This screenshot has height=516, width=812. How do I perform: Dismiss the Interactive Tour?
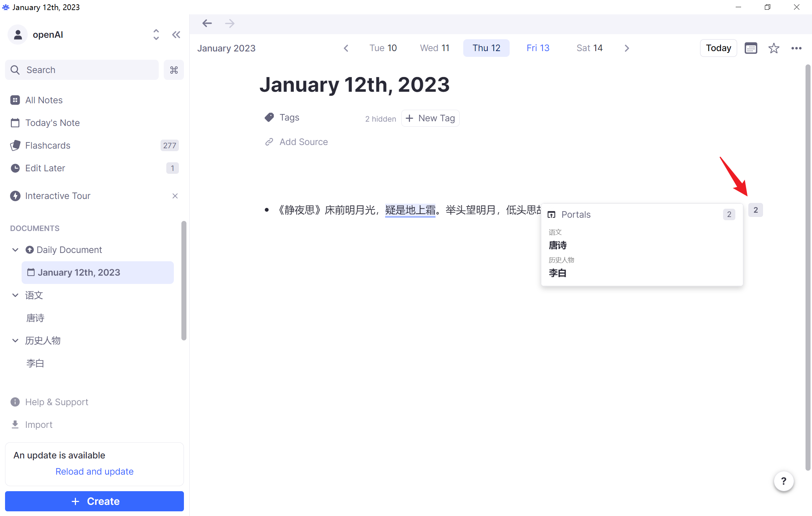tap(175, 195)
